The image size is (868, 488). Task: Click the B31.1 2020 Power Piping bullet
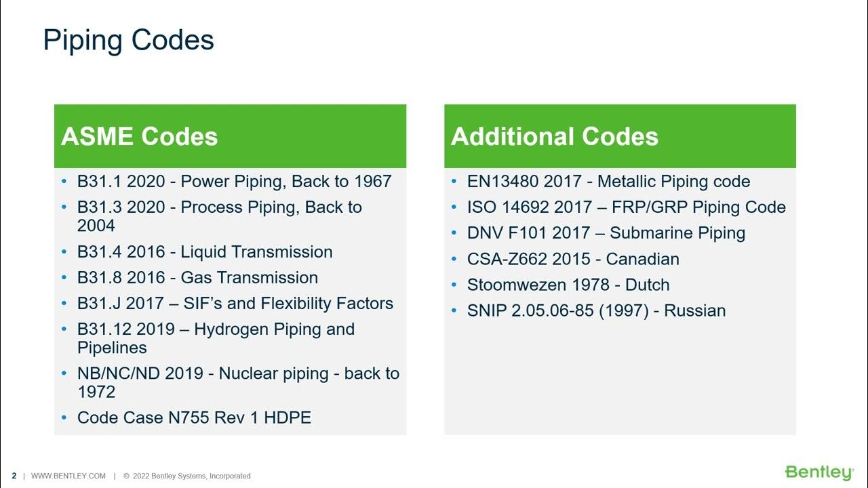coord(234,182)
